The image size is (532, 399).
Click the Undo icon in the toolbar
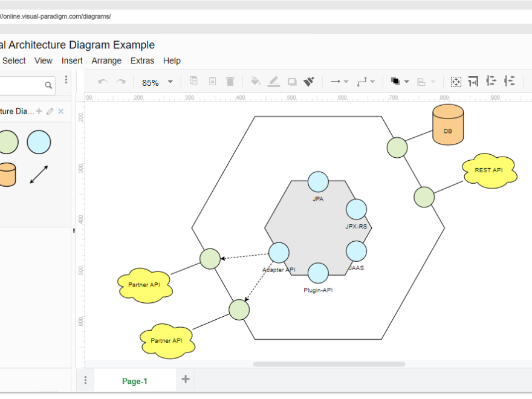click(x=102, y=81)
